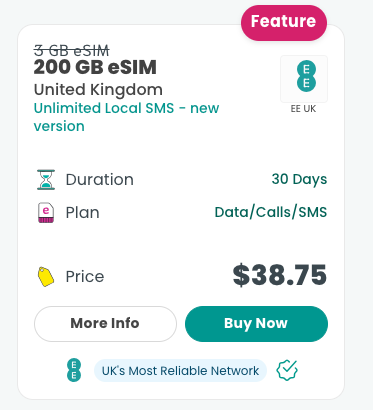Click the EE UK carrier logo
373x410 pixels.
click(x=304, y=79)
